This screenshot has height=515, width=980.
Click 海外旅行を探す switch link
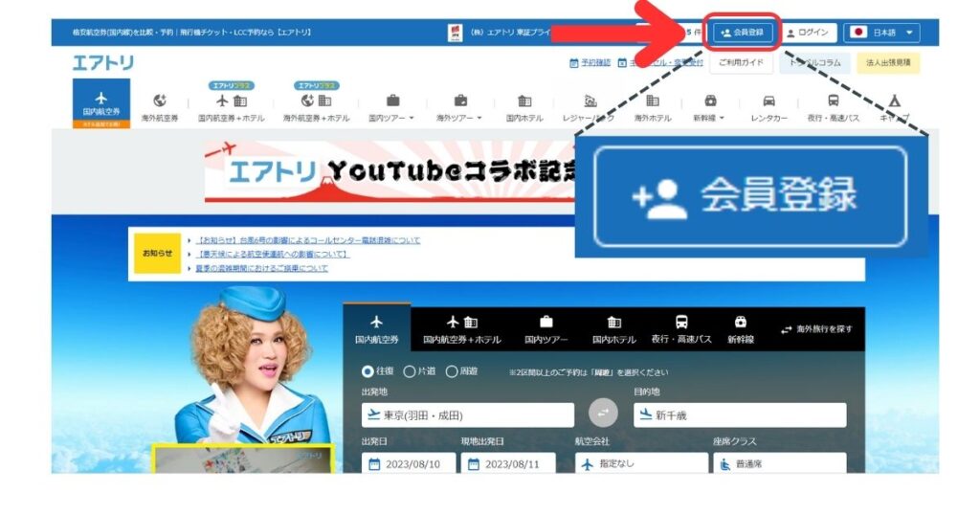817,329
